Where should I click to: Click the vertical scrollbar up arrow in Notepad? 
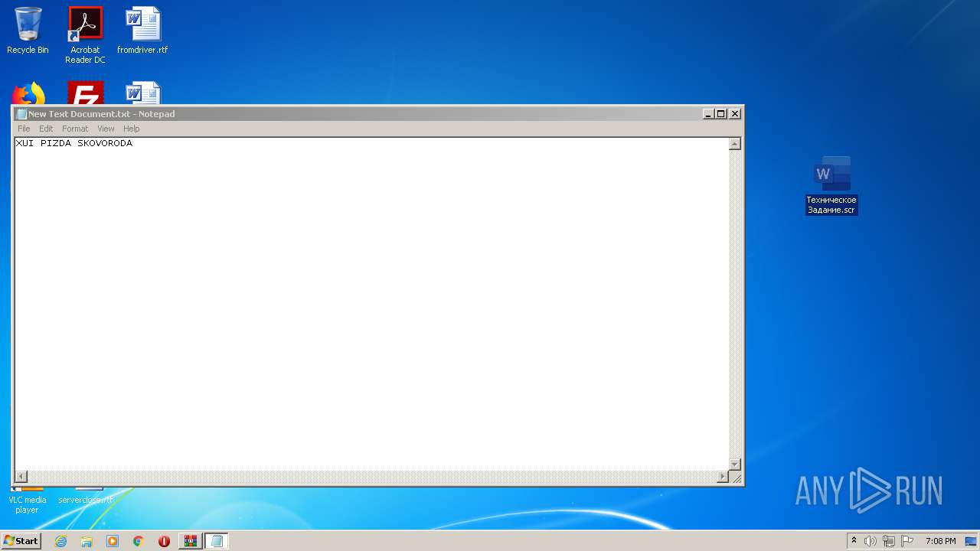coord(735,144)
